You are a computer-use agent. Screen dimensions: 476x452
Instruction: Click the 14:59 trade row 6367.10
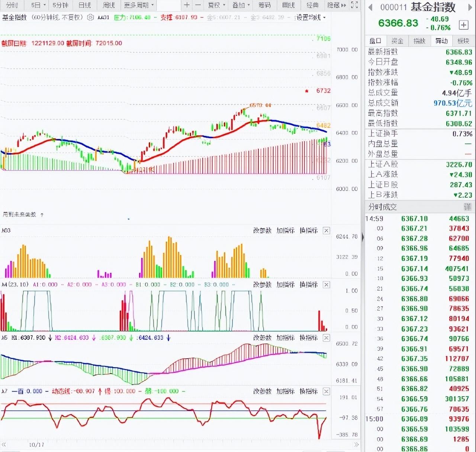point(418,219)
